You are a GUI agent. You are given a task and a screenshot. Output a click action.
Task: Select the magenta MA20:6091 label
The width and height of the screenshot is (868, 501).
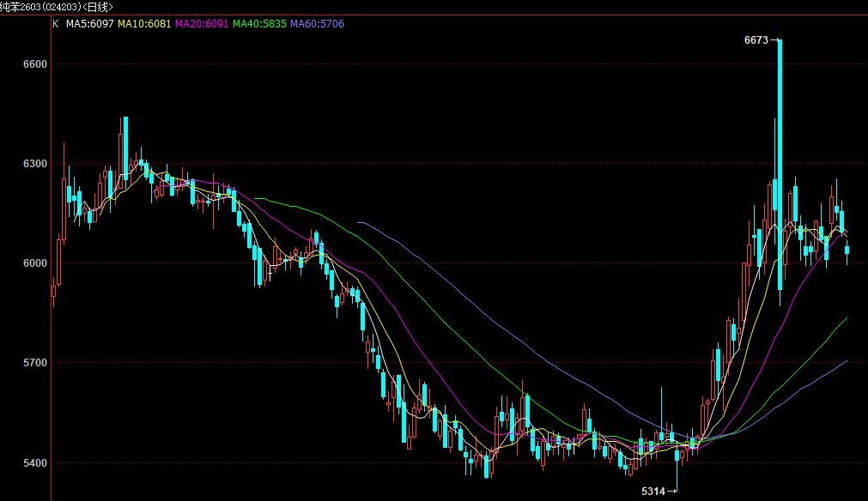click(x=202, y=24)
